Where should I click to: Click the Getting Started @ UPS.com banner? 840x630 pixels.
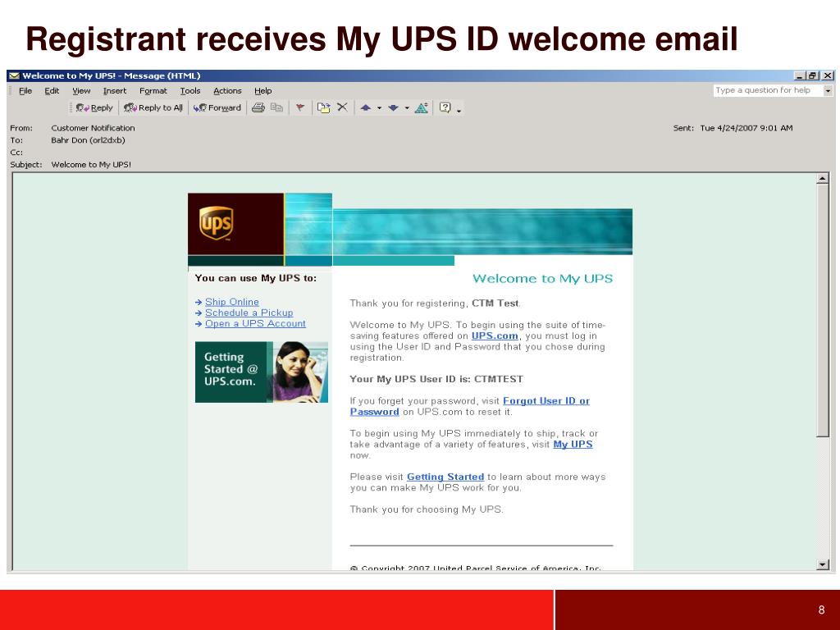pos(262,372)
